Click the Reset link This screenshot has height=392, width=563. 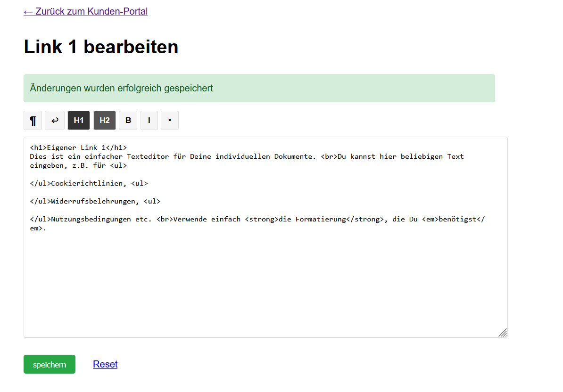[105, 364]
